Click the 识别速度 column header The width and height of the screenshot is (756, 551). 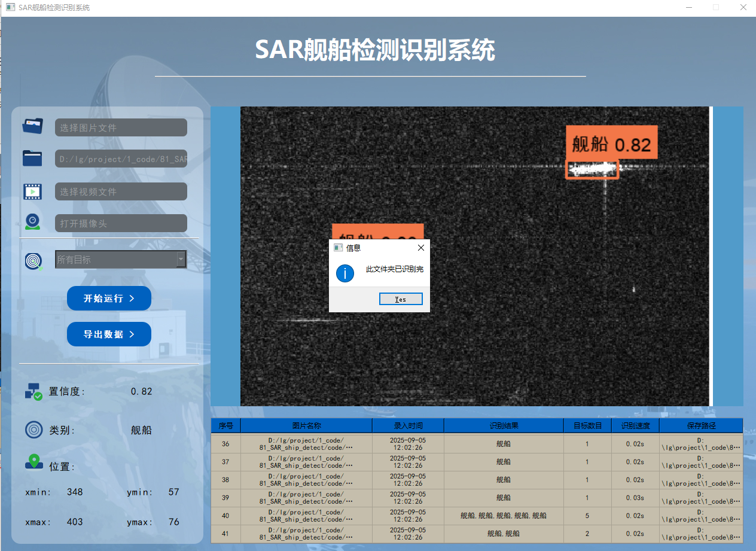[635, 426]
